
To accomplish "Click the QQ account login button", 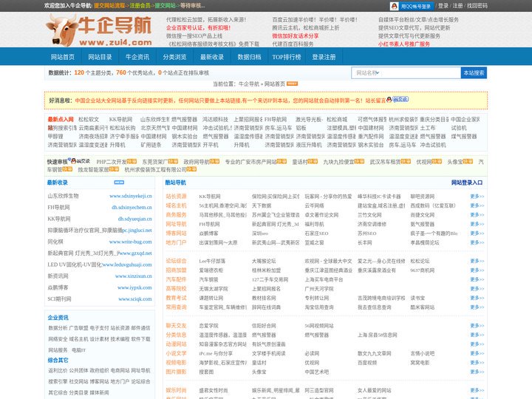I will 412,6.
